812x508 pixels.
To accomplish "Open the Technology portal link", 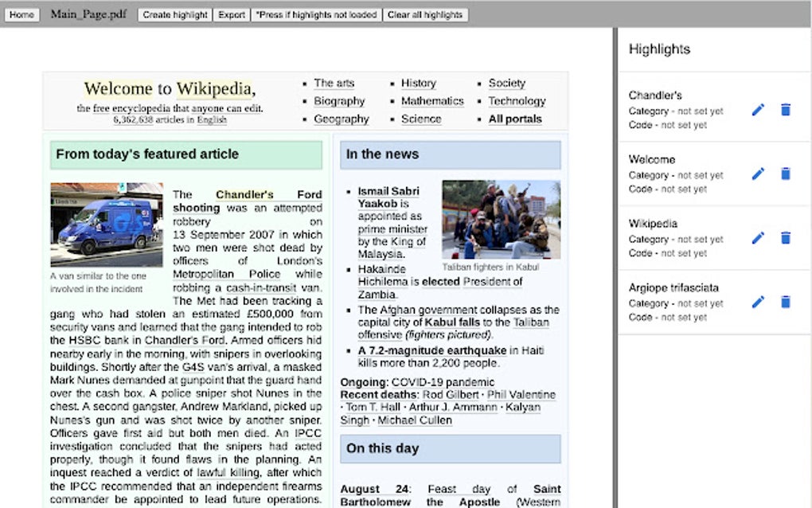I will [x=517, y=101].
